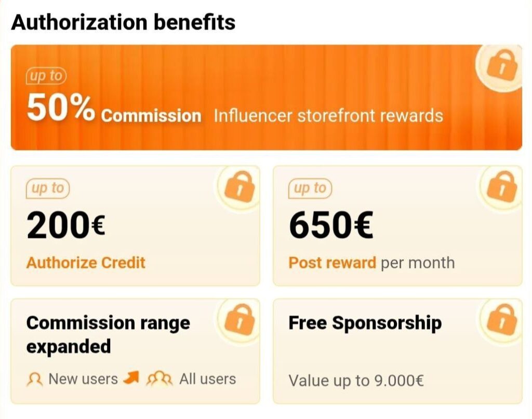The height and width of the screenshot is (419, 532).
Task: Click the lock icon on Free Sponsorship card
Action: [x=502, y=319]
